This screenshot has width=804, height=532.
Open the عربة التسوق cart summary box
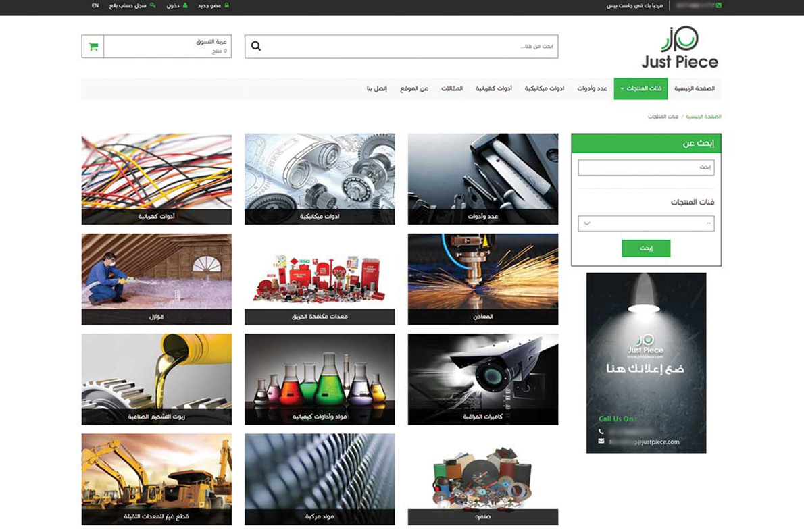[168, 47]
